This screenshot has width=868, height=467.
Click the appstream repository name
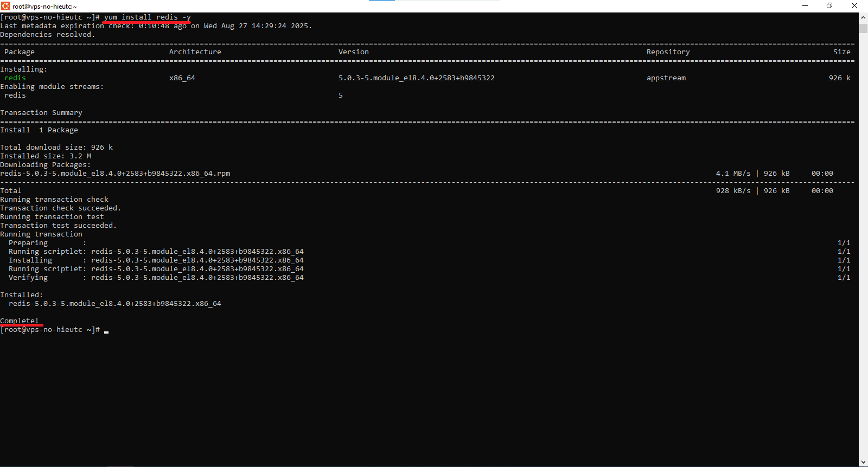(666, 78)
